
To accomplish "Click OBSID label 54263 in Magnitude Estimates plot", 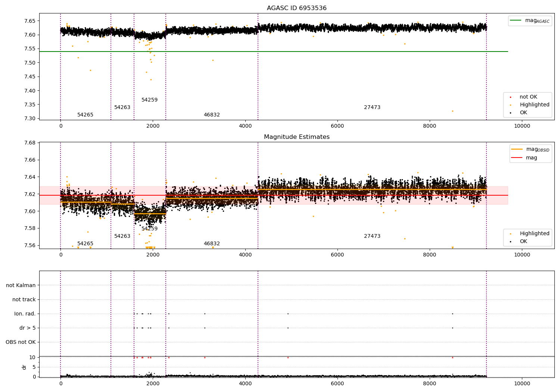I will [x=122, y=236].
